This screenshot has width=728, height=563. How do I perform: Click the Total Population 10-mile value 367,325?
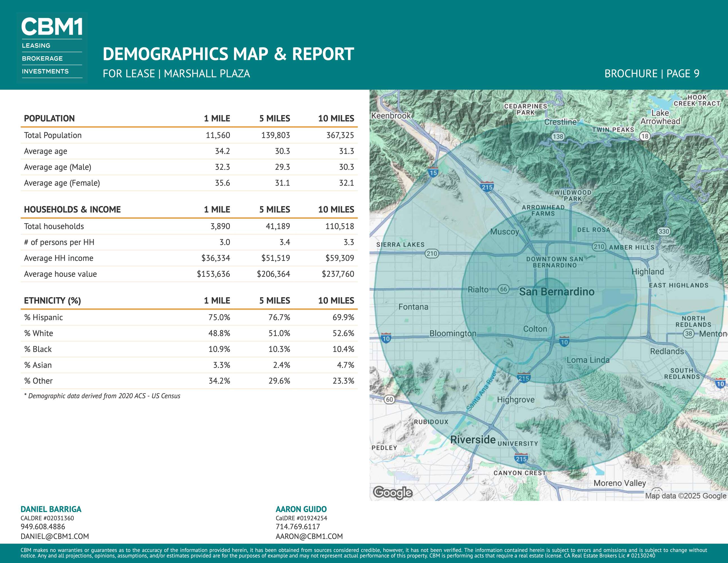click(x=340, y=135)
